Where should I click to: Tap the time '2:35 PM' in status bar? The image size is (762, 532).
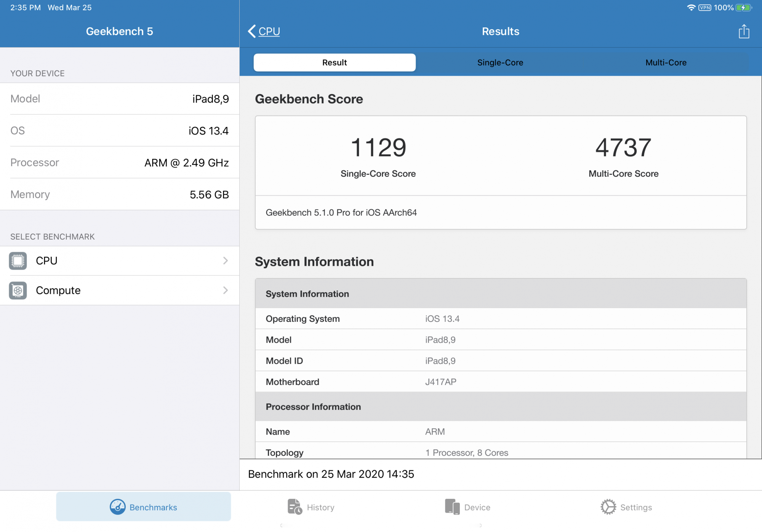(x=26, y=8)
